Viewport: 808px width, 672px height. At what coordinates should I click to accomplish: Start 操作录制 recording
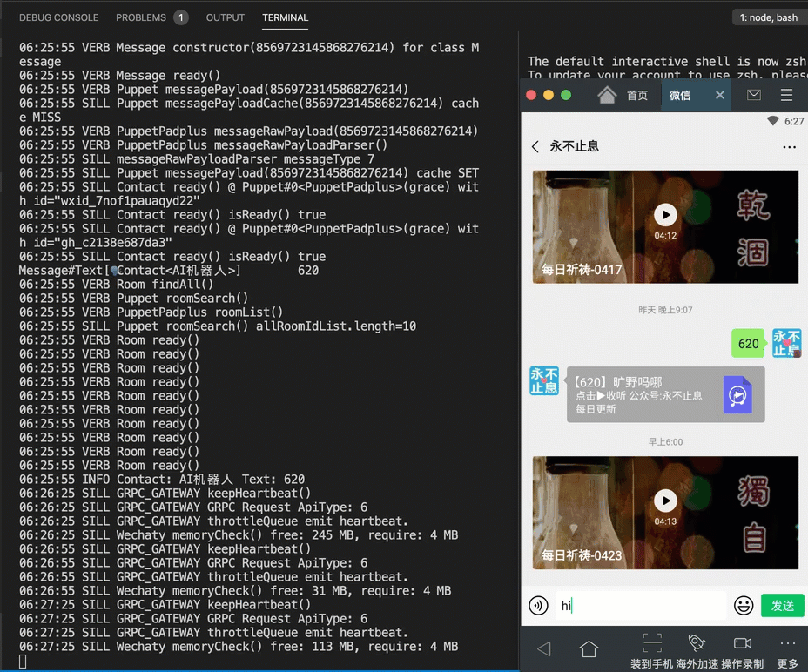tap(742, 650)
